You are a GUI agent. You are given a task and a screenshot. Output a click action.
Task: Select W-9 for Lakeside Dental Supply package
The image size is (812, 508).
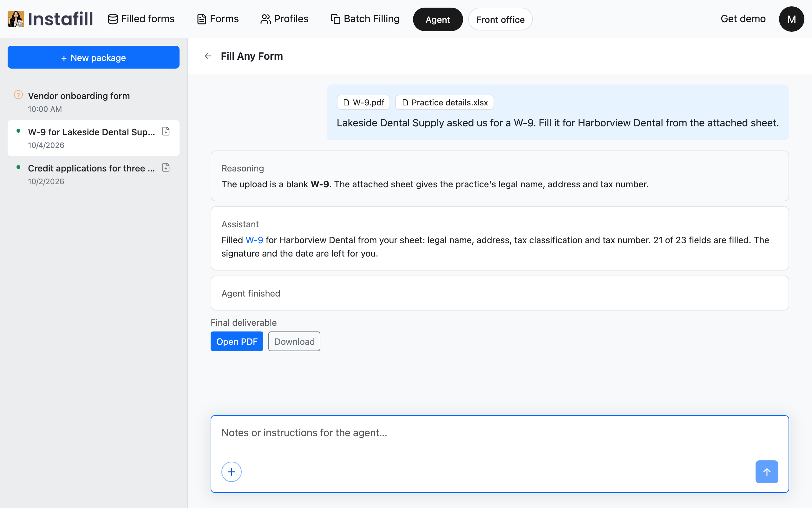point(93,138)
